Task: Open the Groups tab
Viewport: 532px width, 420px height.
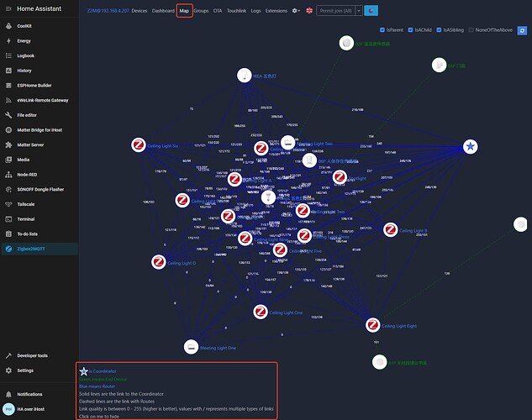Action: [x=201, y=11]
